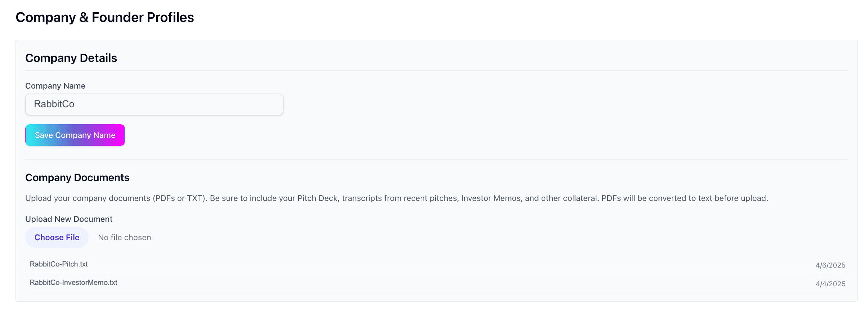Click the 4/4/2025 date next to RabbitCo-InvestorMemo.txt
Image resolution: width=868 pixels, height=314 pixels.
click(x=830, y=284)
